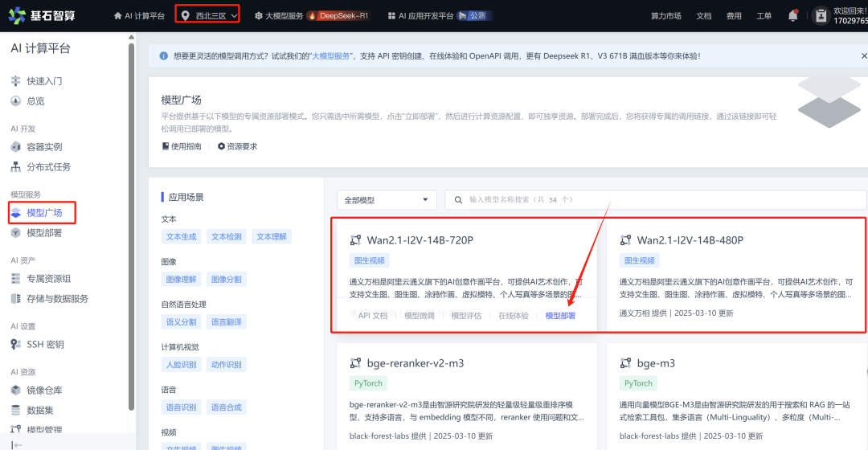The image size is (868, 450).
Task: Click the model icon beside Wan2.1-I2V-14B-720P
Action: 355,240
